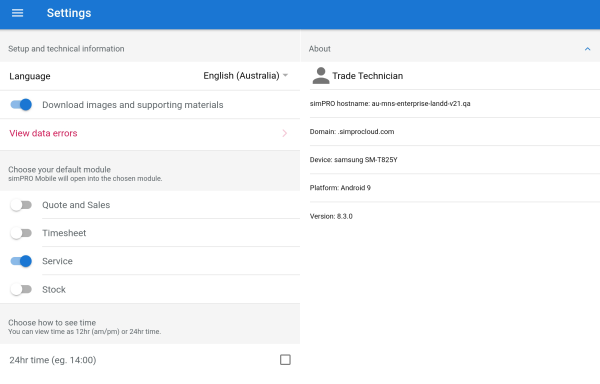Open the English (Australia) language dropdown
This screenshot has height=384, width=600.
(245, 76)
